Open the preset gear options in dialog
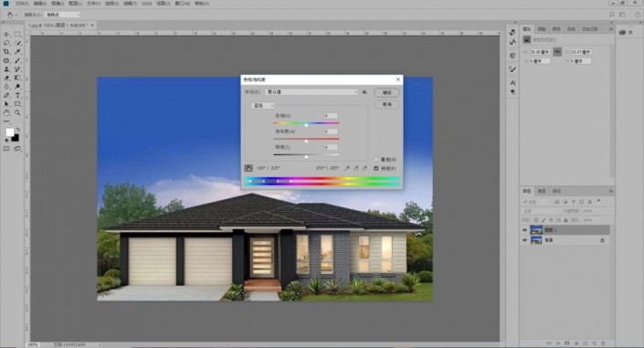This screenshot has height=348, width=644. click(364, 92)
